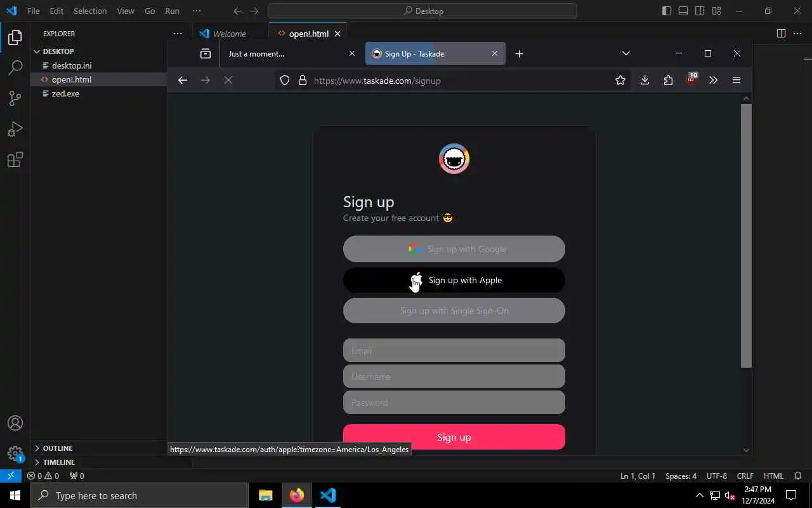Open Windows Start menu
This screenshot has height=508, width=812.
tap(15, 495)
